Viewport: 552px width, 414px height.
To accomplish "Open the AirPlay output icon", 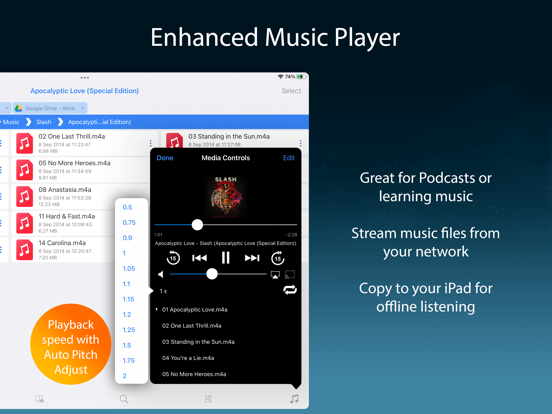I will click(275, 275).
